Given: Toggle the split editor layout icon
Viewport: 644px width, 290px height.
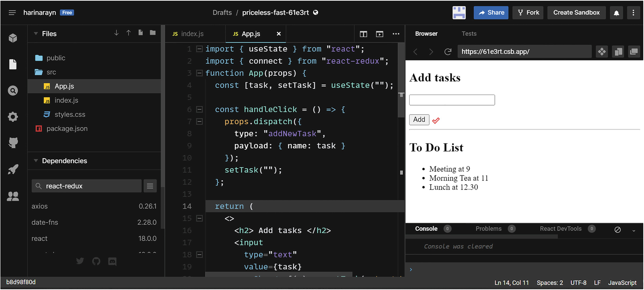Looking at the screenshot, I should (x=363, y=34).
